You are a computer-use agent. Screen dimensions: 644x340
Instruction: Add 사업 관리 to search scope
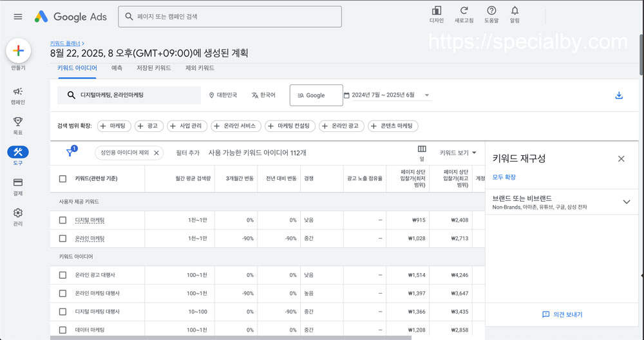pos(187,126)
